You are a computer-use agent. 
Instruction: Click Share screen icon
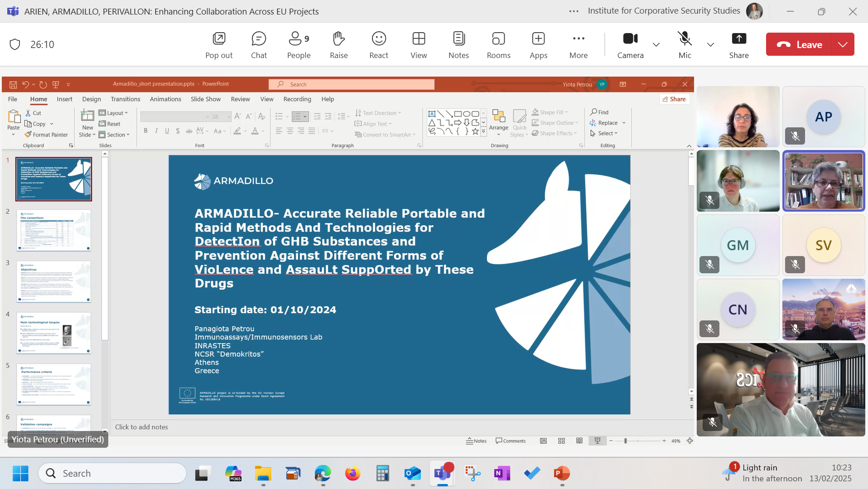coord(738,44)
